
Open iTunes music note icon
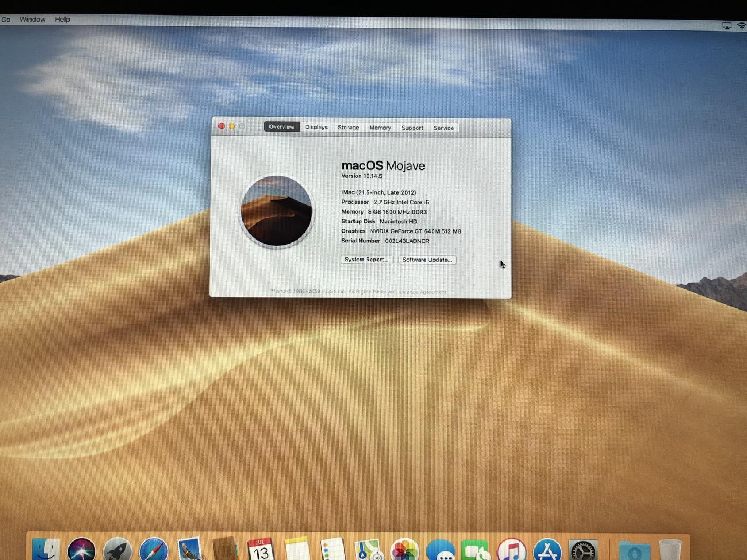click(x=511, y=550)
